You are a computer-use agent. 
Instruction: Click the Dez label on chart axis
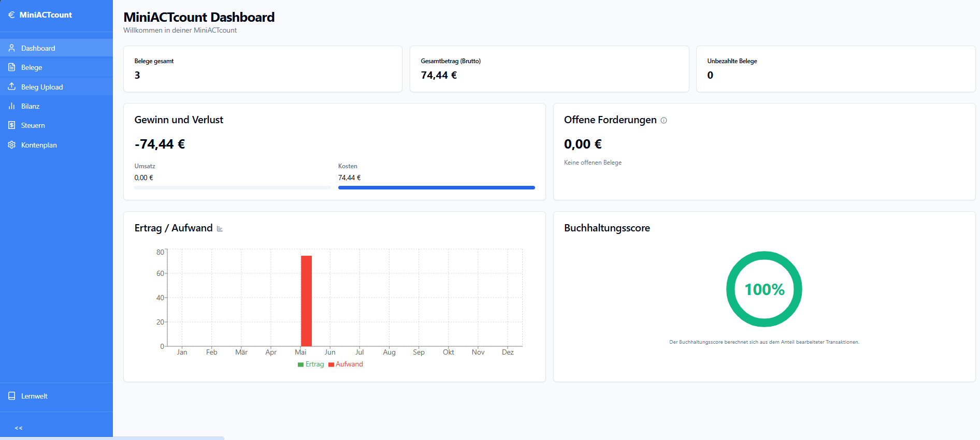pyautogui.click(x=508, y=352)
